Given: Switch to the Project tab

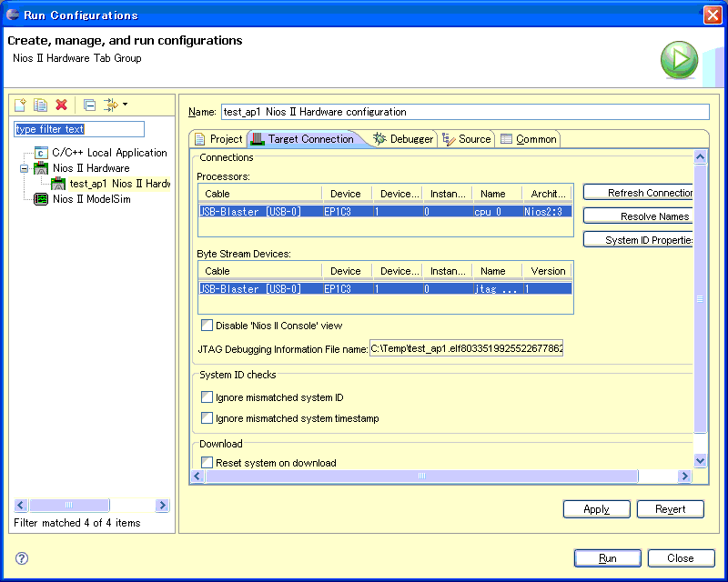Looking at the screenshot, I should click(x=218, y=139).
